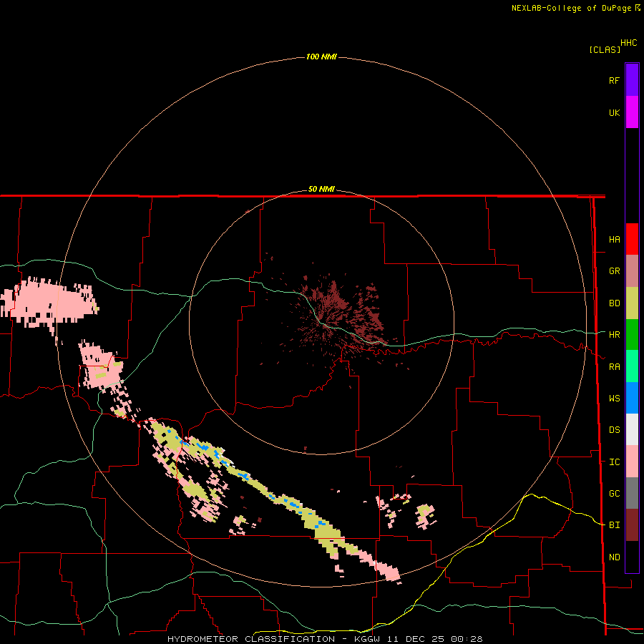Screen dimensions: 644x644
Task: Click the RA legend label
Action: 614,366
